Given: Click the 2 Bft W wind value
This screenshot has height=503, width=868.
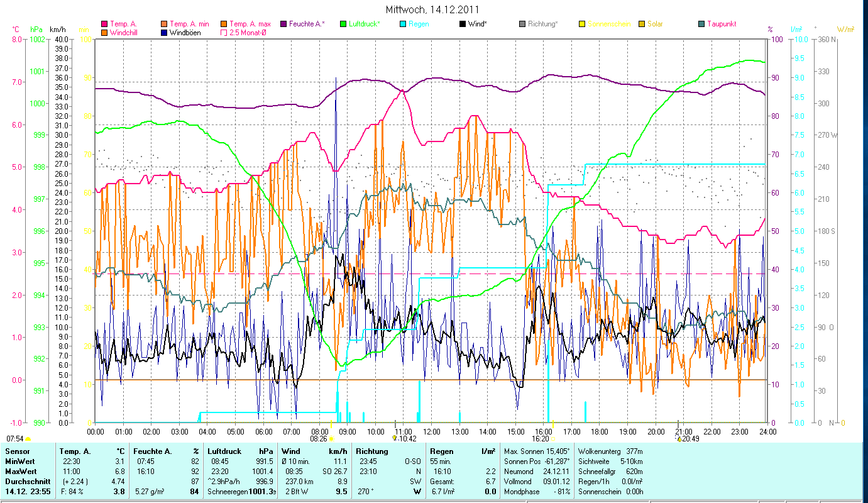Looking at the screenshot, I should [x=297, y=492].
